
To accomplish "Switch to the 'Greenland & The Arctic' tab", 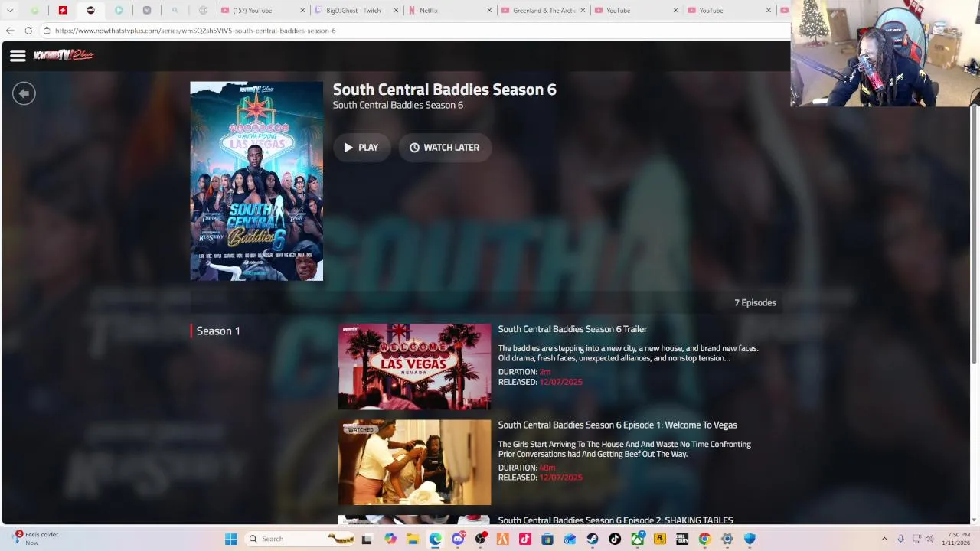I will click(544, 11).
